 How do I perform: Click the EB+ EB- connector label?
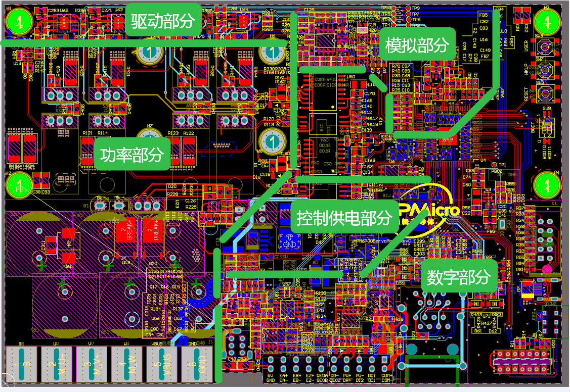[296, 378]
